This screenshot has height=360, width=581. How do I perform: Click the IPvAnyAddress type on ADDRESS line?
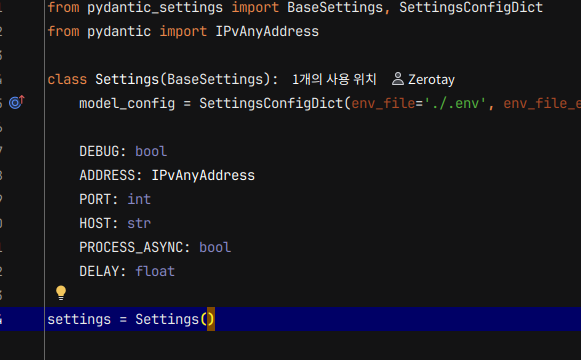(x=203, y=175)
